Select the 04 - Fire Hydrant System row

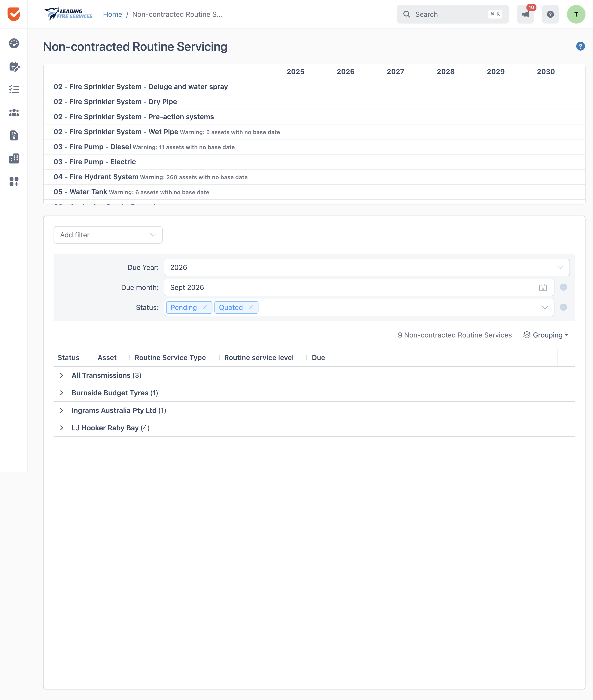coord(314,177)
